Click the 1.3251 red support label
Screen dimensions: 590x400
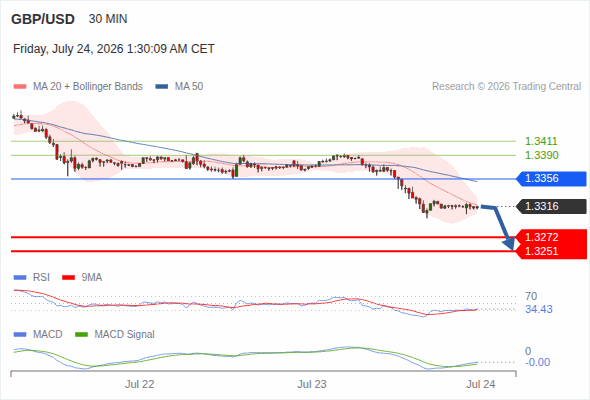(x=541, y=251)
